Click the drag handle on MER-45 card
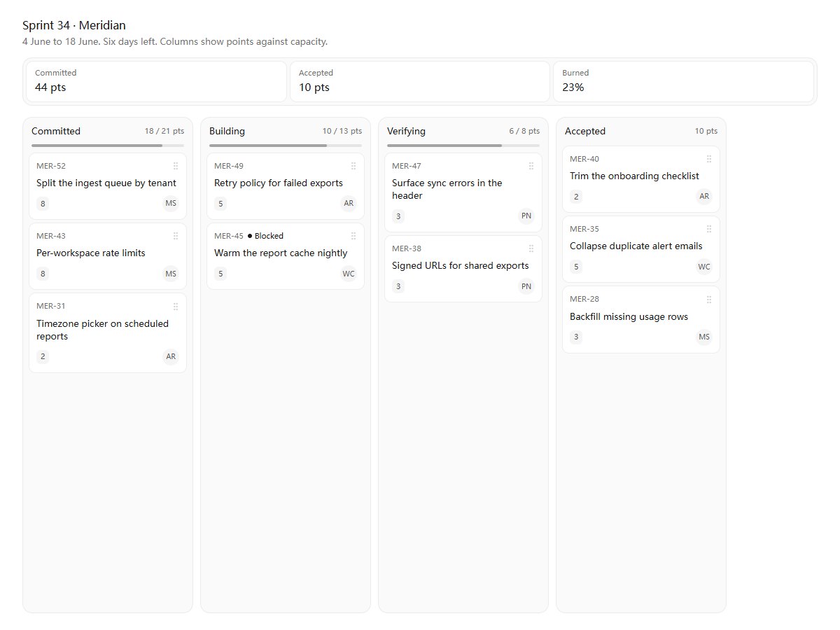This screenshot has width=840, height=630. 353,236
